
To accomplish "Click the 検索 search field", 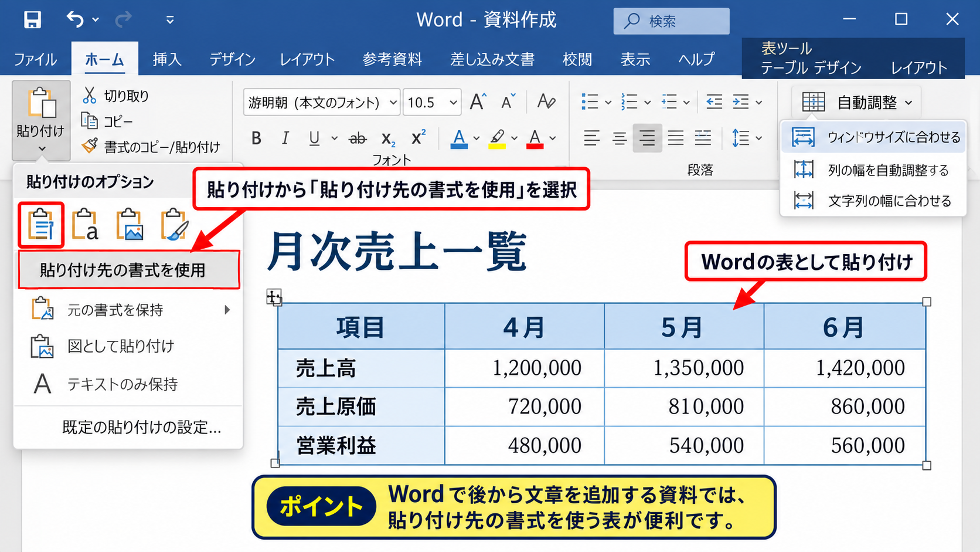I will pos(672,21).
